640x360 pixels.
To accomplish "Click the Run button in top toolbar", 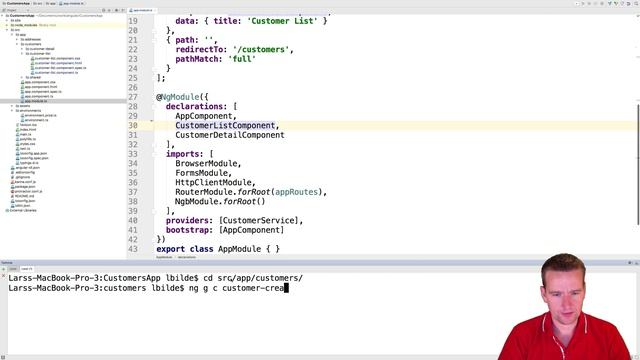I will click(583, 3).
